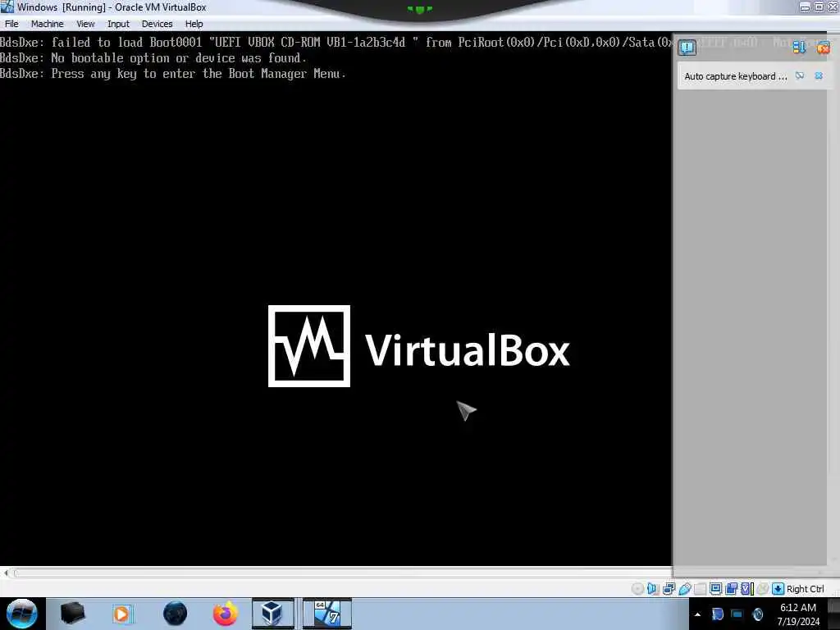Click the mouse integration status indicator
Image resolution: width=840 pixels, height=630 pixels.
pos(763,589)
